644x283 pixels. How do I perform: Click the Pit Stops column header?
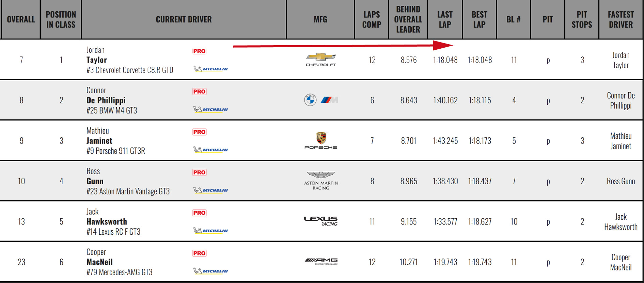tap(582, 19)
